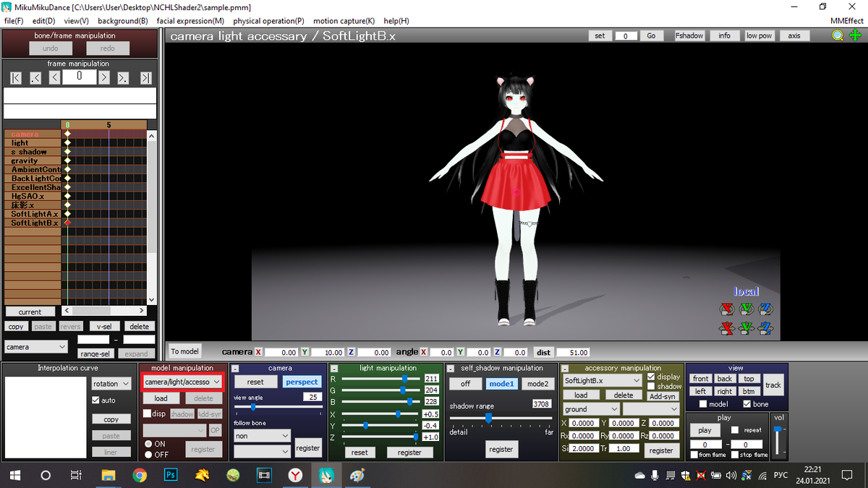
Task: Click the blue Z rotation axis icon
Action: tap(766, 309)
